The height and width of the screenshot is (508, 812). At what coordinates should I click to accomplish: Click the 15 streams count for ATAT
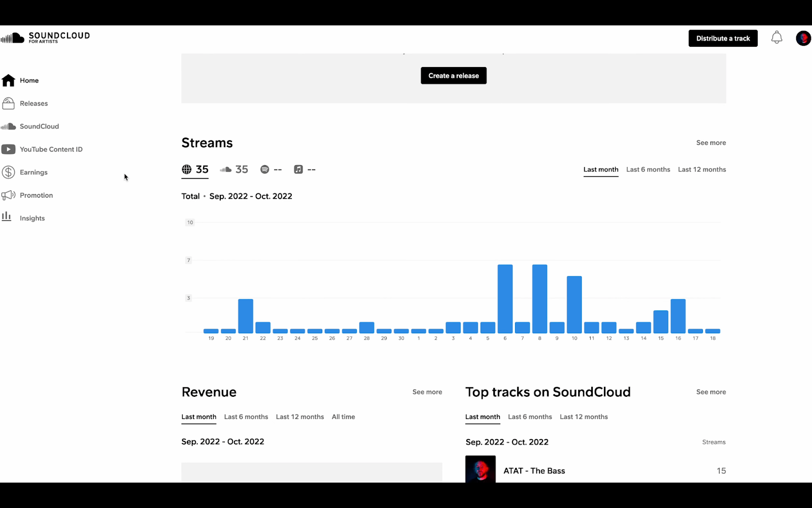click(721, 471)
